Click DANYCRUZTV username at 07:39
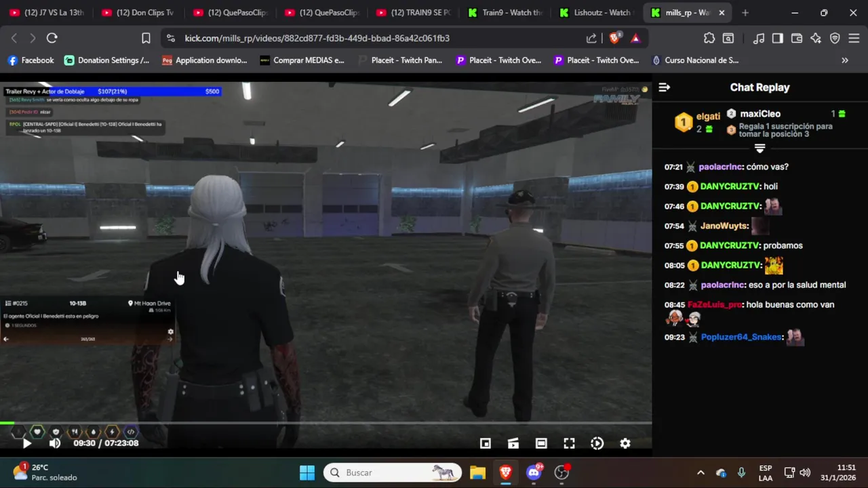Image resolution: width=868 pixels, height=488 pixels. coord(730,186)
